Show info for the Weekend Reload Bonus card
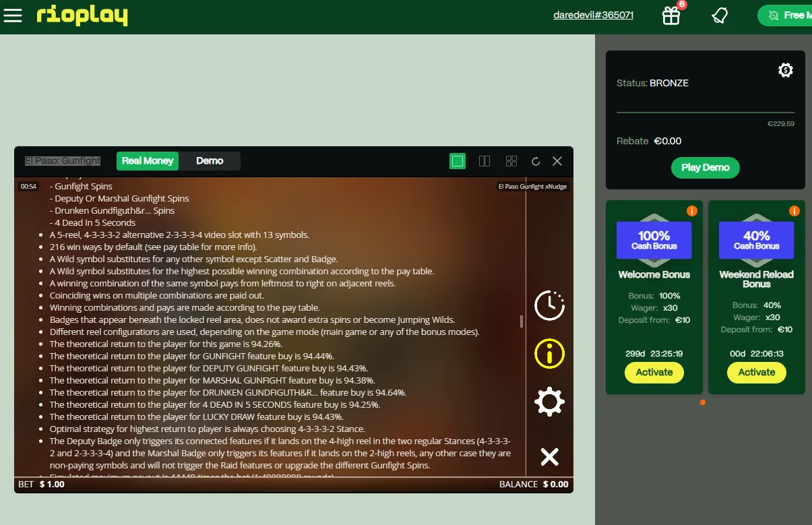The height and width of the screenshot is (525, 812). [x=794, y=211]
